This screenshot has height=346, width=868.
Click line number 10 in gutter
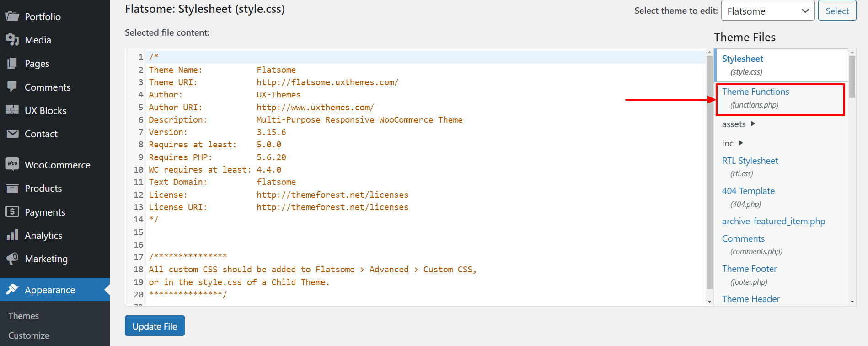coord(138,169)
